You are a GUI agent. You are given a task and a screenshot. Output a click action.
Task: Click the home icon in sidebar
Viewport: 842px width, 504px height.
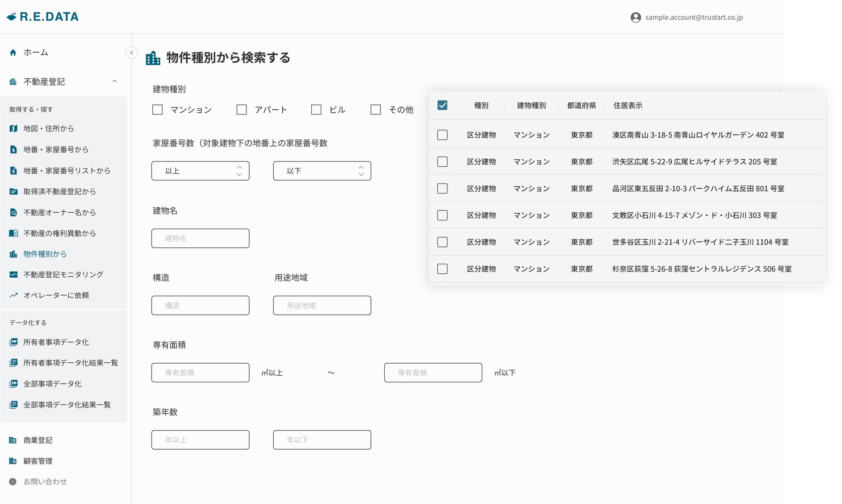point(13,52)
